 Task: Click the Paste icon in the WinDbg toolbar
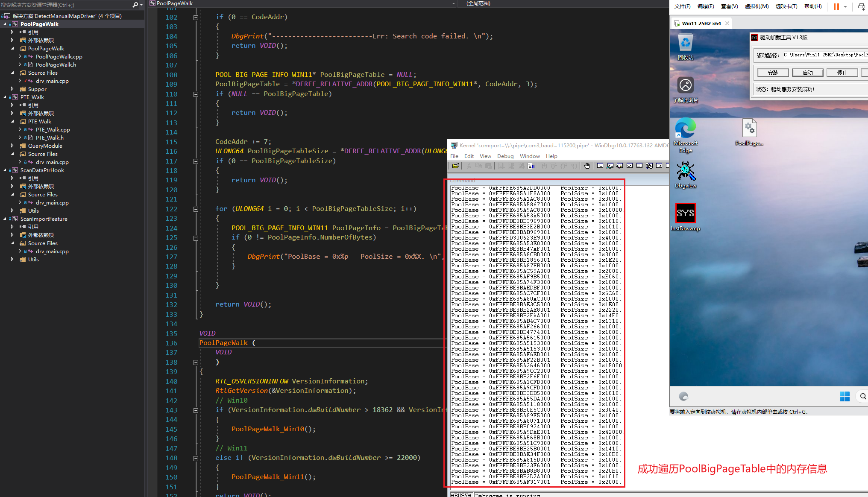pyautogui.click(x=488, y=166)
